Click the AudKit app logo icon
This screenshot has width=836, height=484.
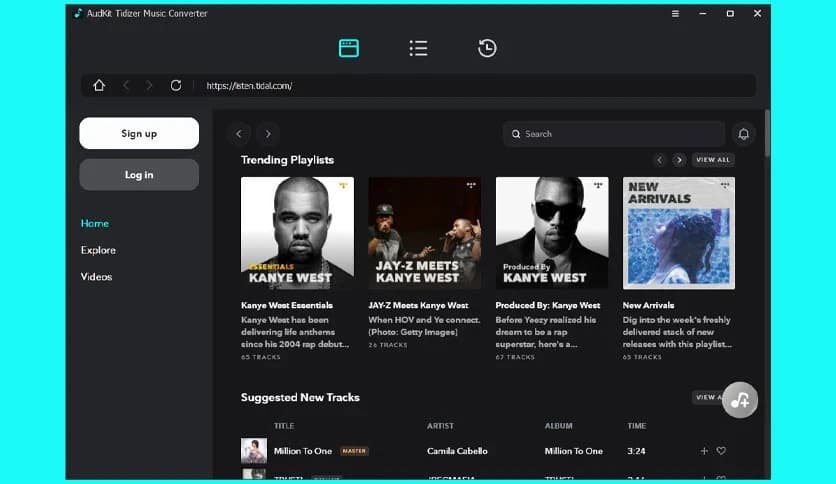tap(78, 13)
